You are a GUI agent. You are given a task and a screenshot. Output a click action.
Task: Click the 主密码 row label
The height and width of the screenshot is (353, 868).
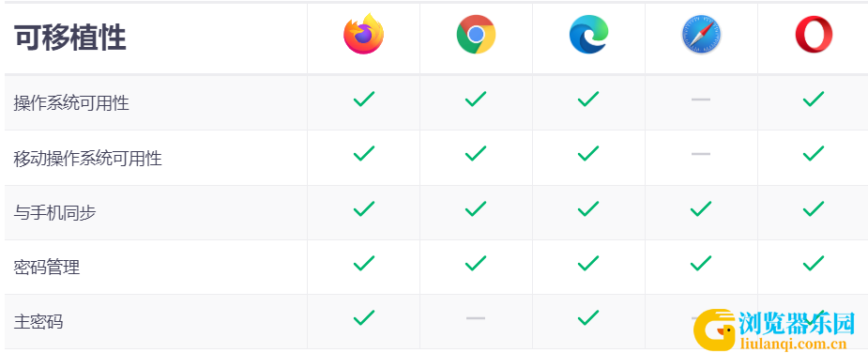click(38, 321)
